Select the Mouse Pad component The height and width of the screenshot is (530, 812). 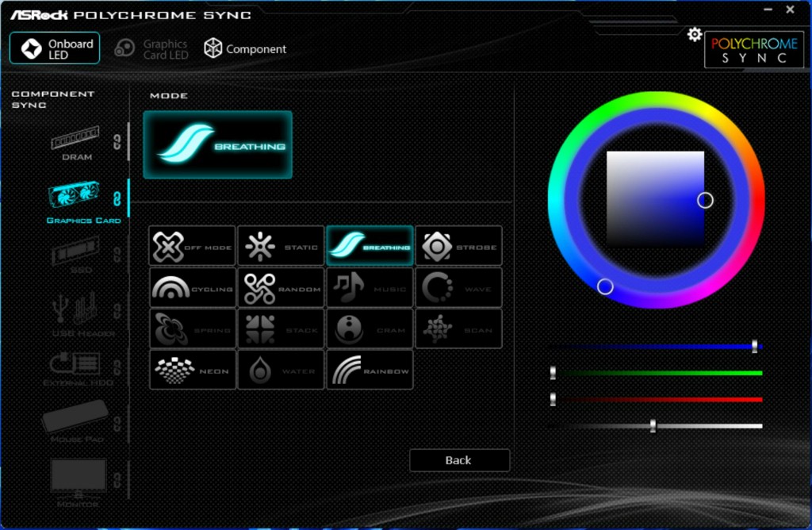click(x=75, y=421)
